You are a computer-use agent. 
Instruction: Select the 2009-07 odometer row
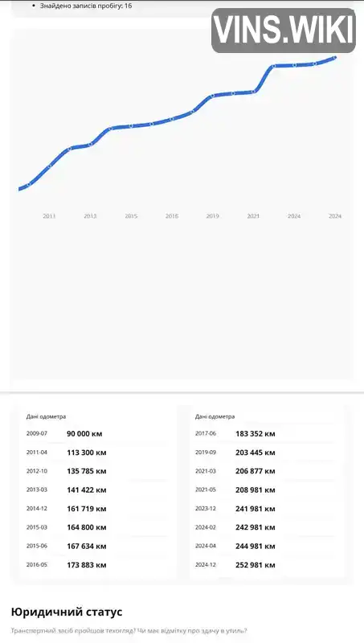click(96, 434)
